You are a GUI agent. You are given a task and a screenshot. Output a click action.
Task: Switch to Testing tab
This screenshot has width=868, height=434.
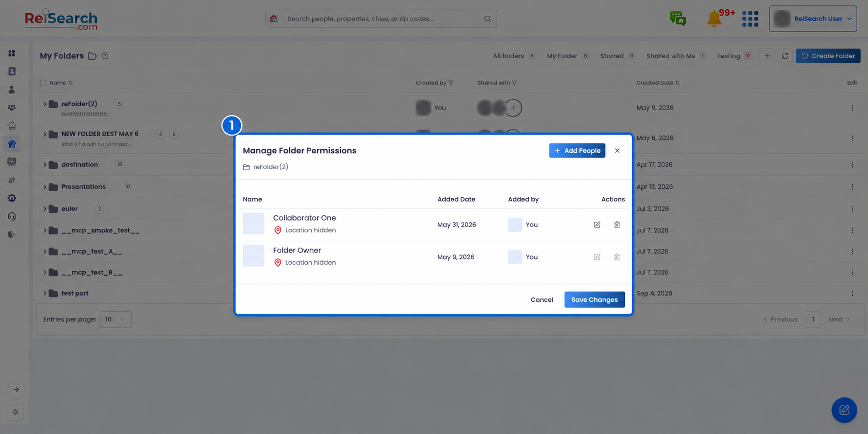click(x=734, y=56)
